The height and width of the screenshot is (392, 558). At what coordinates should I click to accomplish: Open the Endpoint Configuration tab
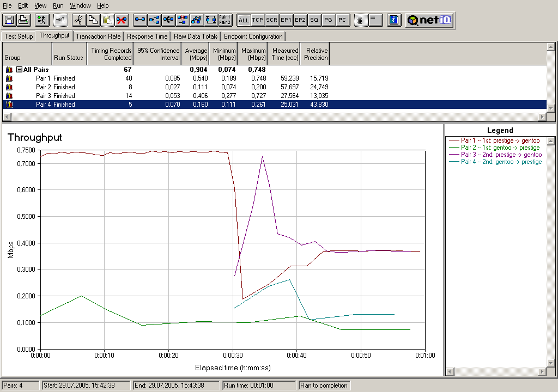(x=253, y=36)
